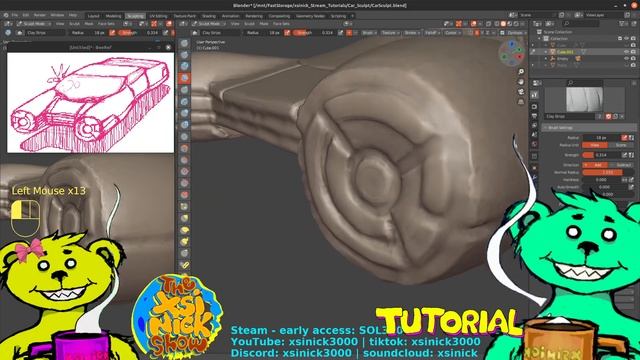Select the Crease brush tool

coord(184,136)
